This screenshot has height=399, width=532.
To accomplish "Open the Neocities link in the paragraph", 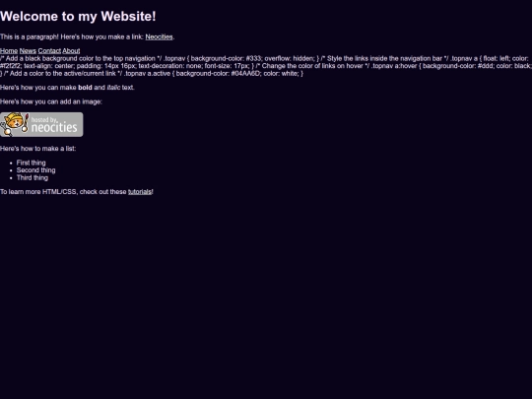I will point(160,37).
